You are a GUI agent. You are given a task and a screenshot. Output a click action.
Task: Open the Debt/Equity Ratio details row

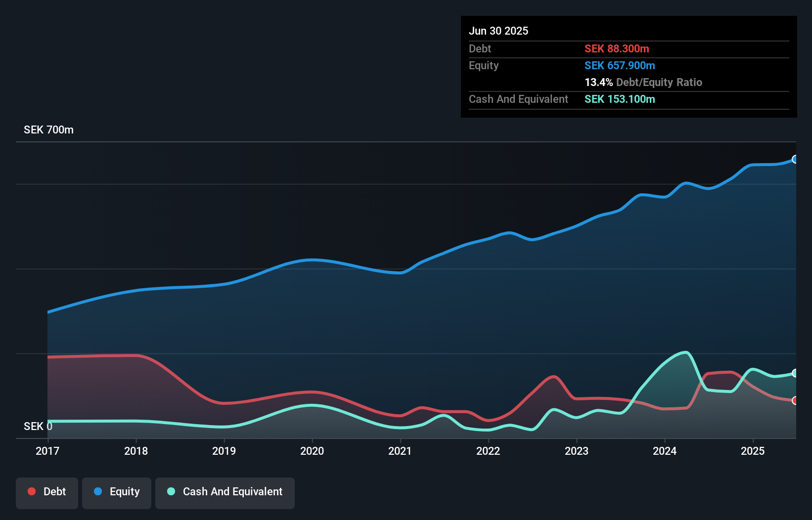[643, 83]
